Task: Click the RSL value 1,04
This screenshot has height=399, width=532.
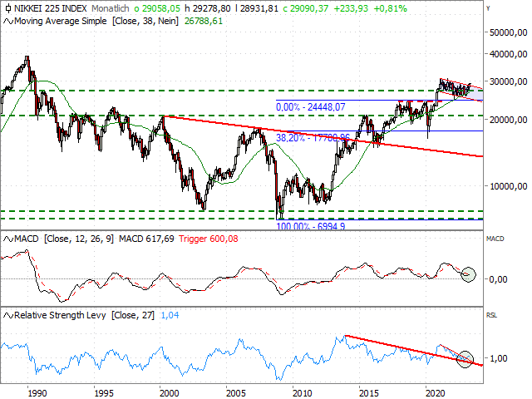Action: (x=170, y=315)
